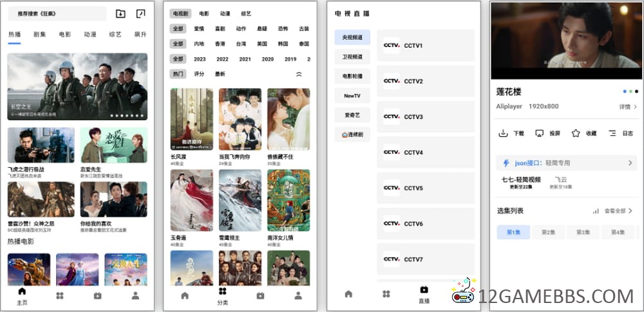Tap the 分类 grid icon on category screen
This screenshot has height=312, width=644.
223,291
